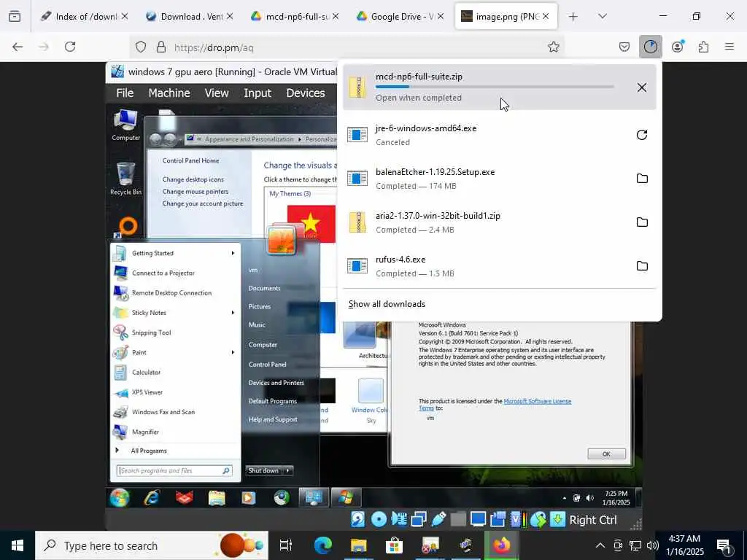
Task: Open the Microsoft Software License Terms link
Action: pos(537,402)
